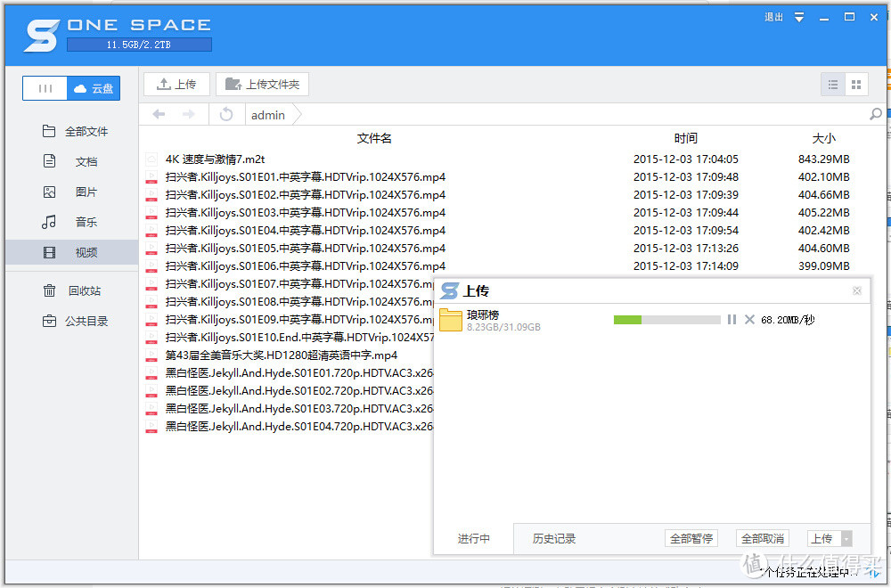Select 黑白怪医.Jekyll.And.Hyde.S01E02 file
This screenshot has width=891, height=588.
click(298, 391)
